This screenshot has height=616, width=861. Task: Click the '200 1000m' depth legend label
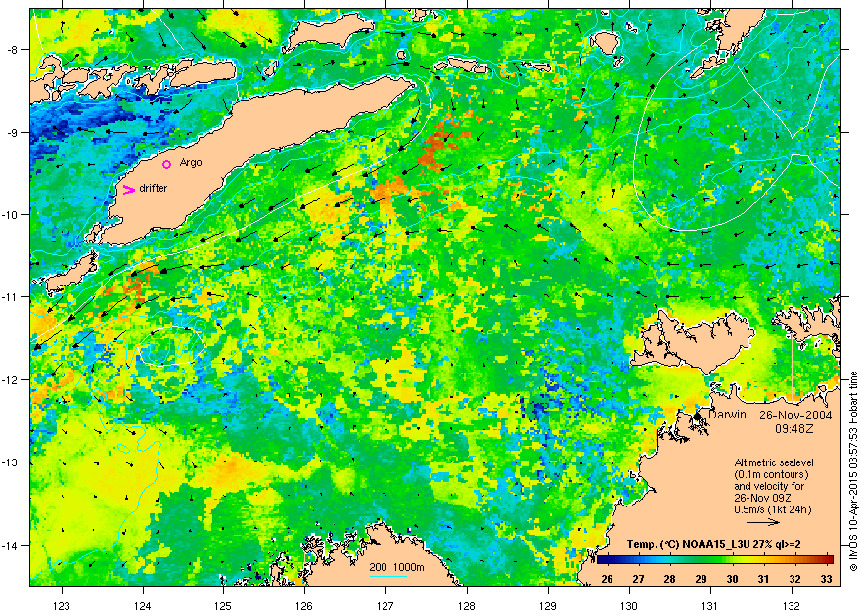click(396, 567)
